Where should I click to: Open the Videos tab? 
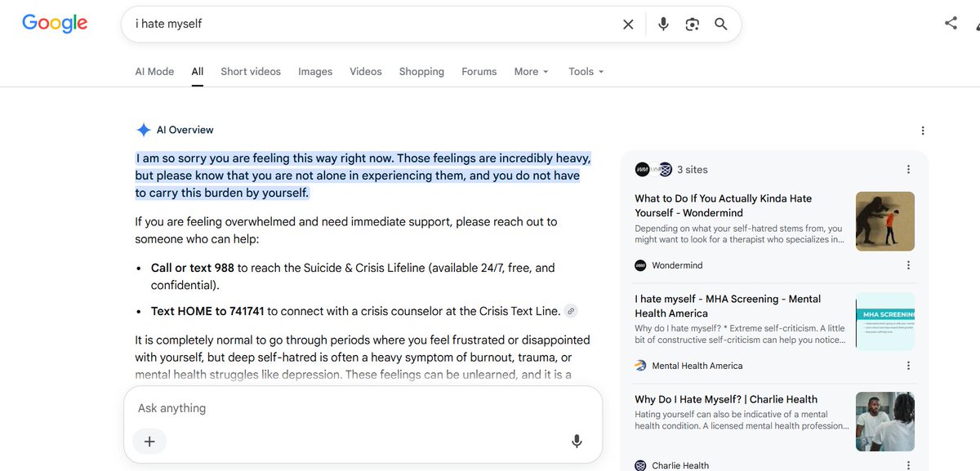pyautogui.click(x=366, y=72)
